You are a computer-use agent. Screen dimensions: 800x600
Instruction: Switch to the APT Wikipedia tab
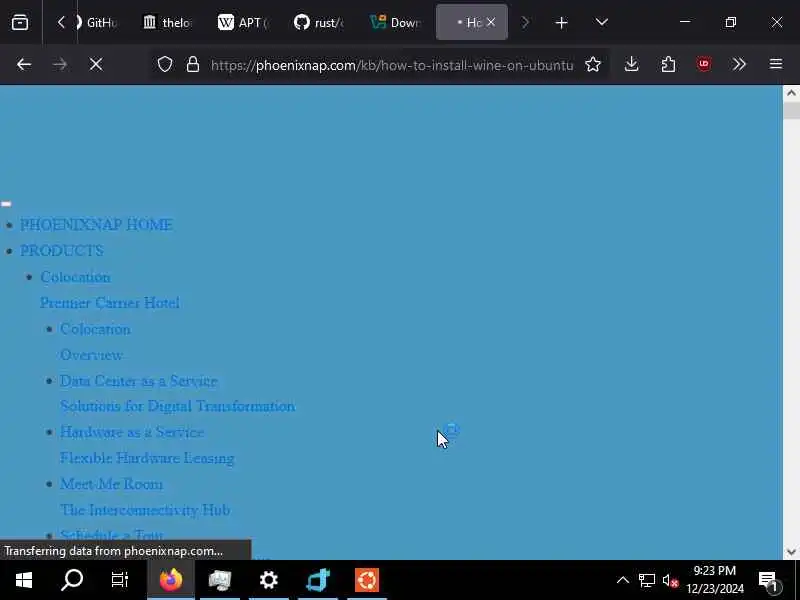tap(244, 22)
